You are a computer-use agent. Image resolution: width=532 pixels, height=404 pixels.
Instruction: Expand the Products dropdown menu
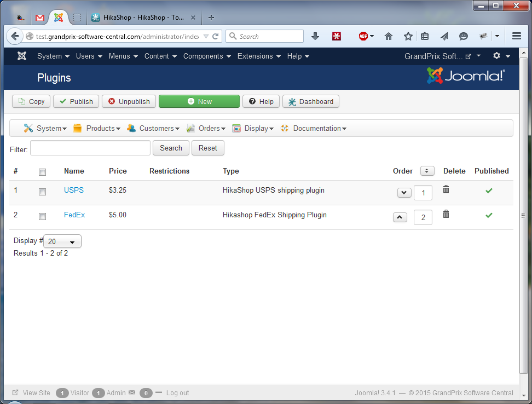click(x=97, y=128)
